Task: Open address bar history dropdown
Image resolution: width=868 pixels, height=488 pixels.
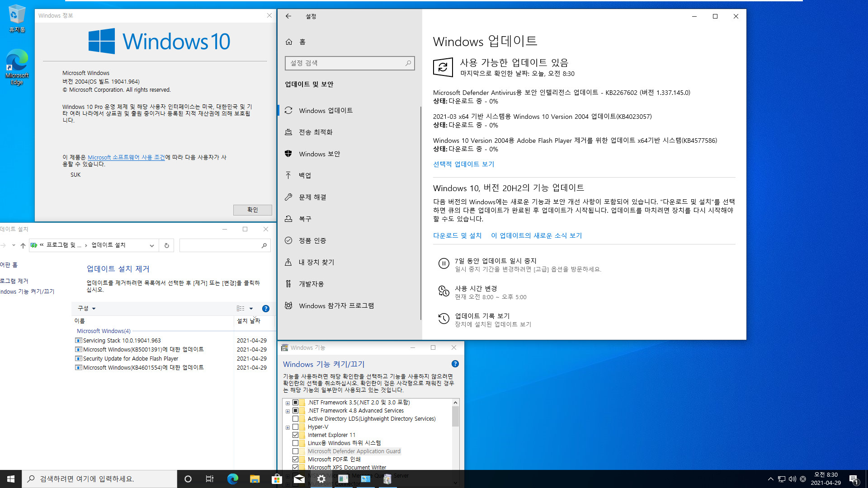Action: tap(152, 245)
